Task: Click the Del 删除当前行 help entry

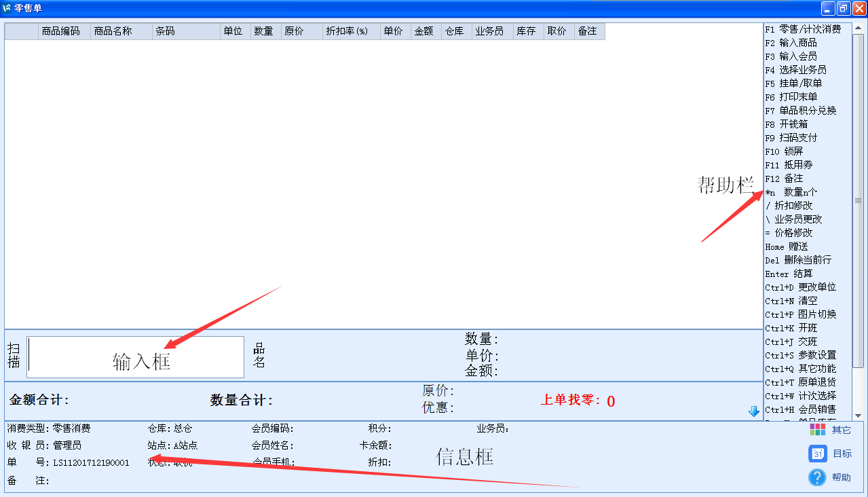Action: pyautogui.click(x=798, y=260)
